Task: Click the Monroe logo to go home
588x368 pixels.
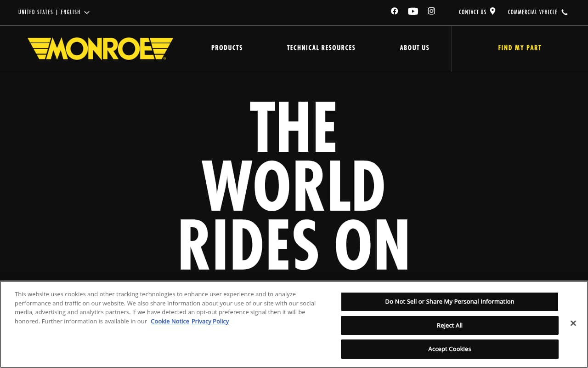Action: 100,48
